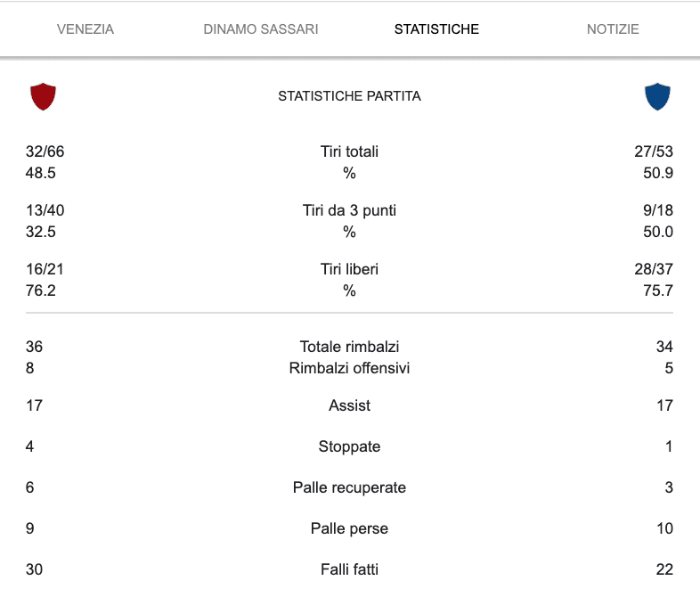Open the VENEZIA tab
Viewport: 700px width, 589px height.
coord(85,29)
